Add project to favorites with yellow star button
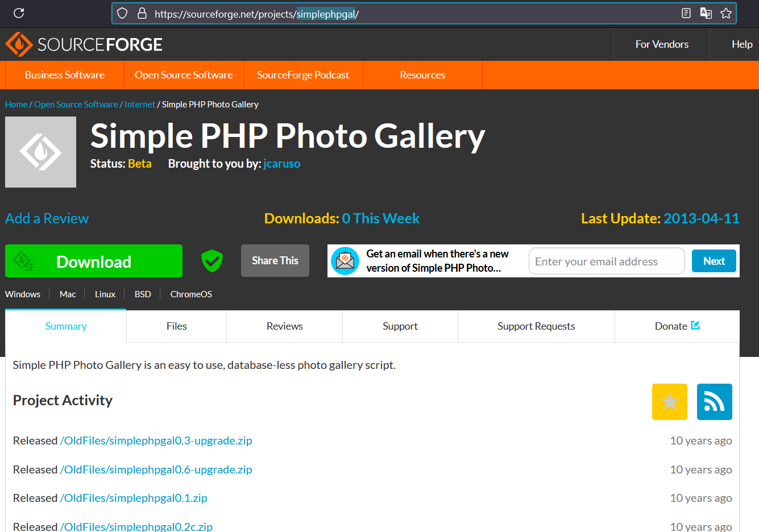 point(670,402)
